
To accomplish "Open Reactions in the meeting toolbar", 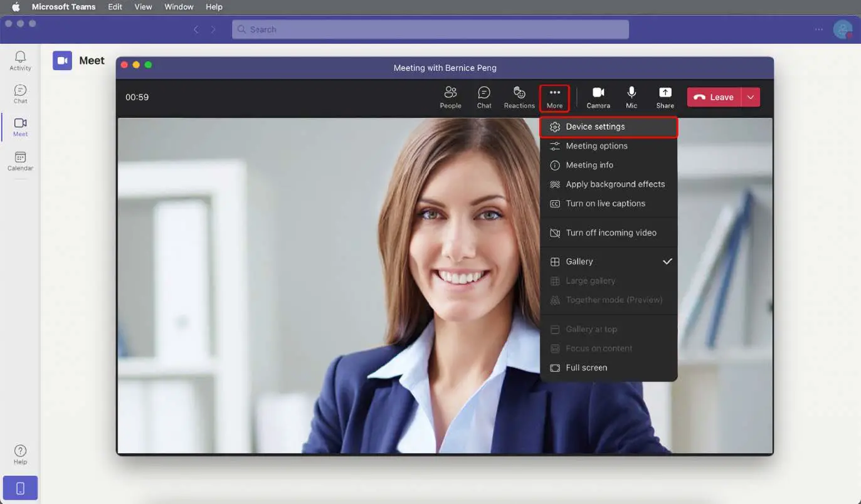I will click(519, 97).
